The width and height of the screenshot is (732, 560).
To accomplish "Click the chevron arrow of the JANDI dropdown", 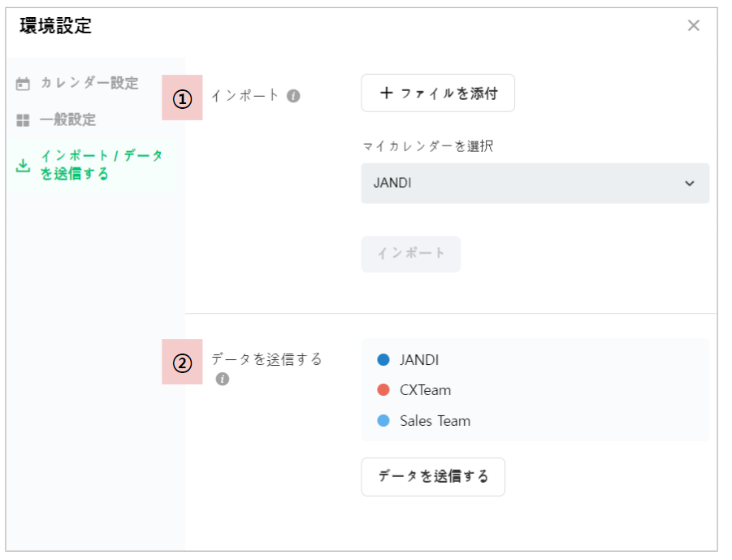I will pos(690,183).
